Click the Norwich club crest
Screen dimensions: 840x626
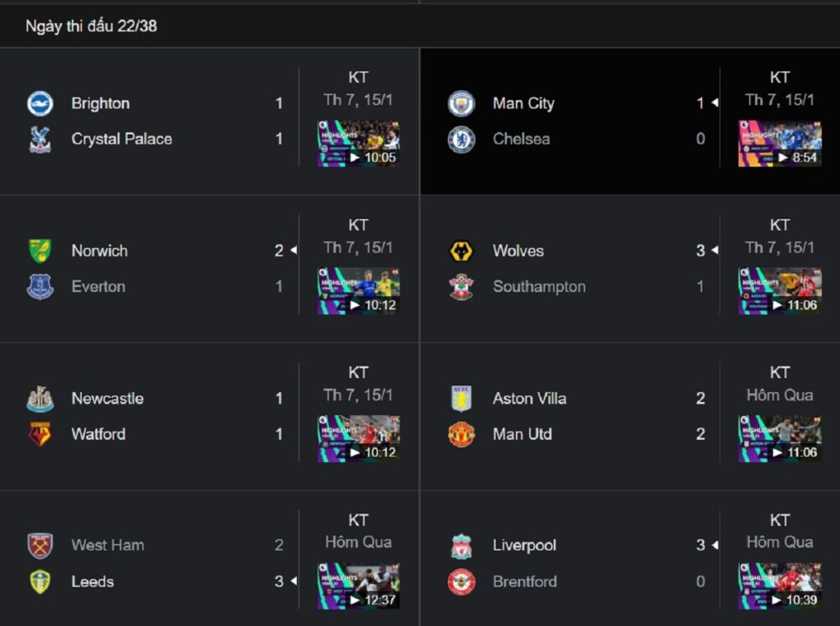40,251
